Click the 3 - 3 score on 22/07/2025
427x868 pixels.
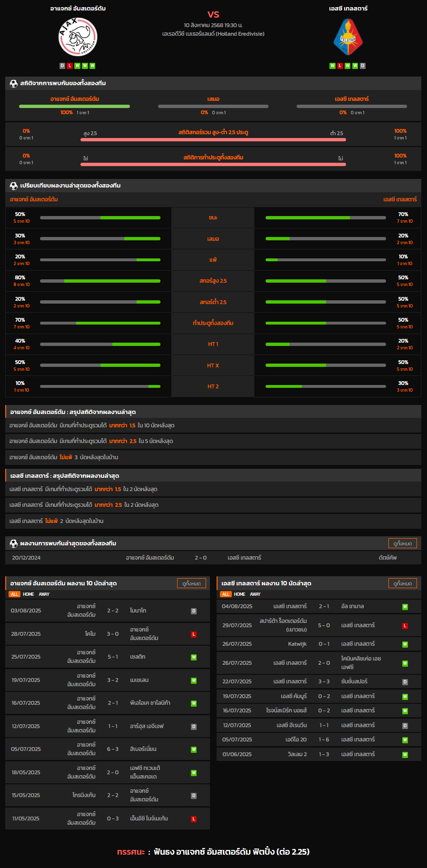pyautogui.click(x=324, y=681)
